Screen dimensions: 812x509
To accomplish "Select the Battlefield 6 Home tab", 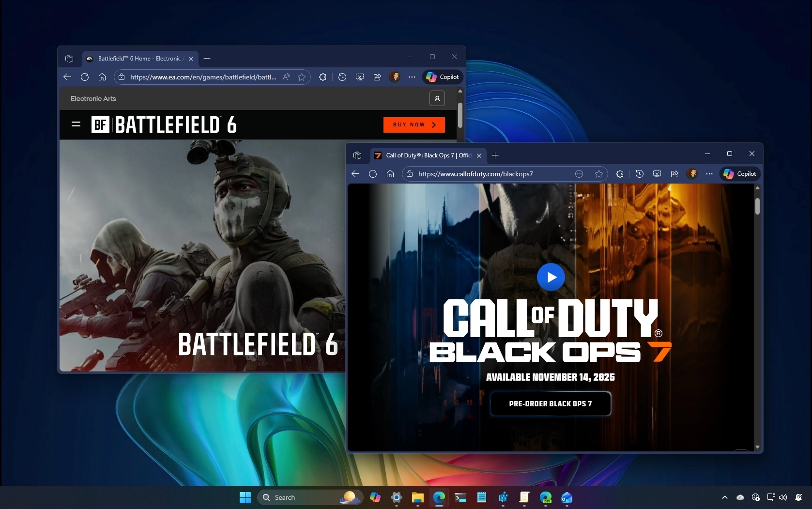I will tap(140, 59).
